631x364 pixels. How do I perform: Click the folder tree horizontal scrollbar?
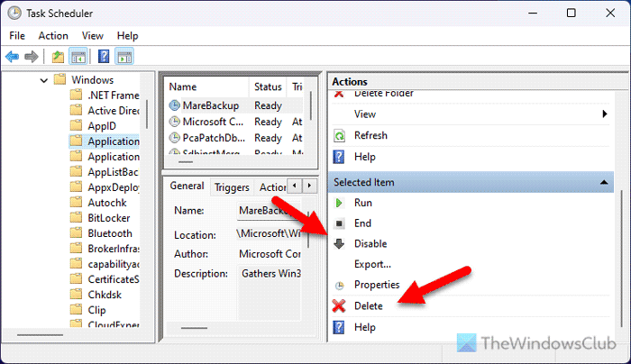[x=40, y=334]
